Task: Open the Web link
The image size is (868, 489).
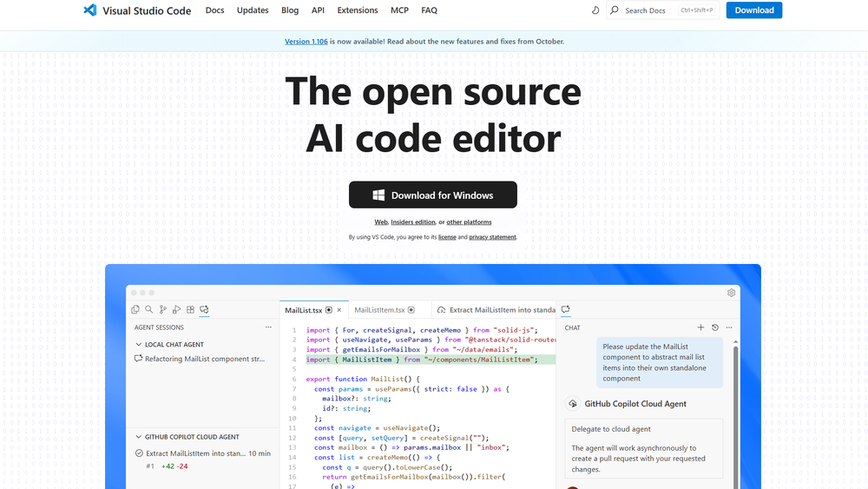Action: [x=381, y=222]
